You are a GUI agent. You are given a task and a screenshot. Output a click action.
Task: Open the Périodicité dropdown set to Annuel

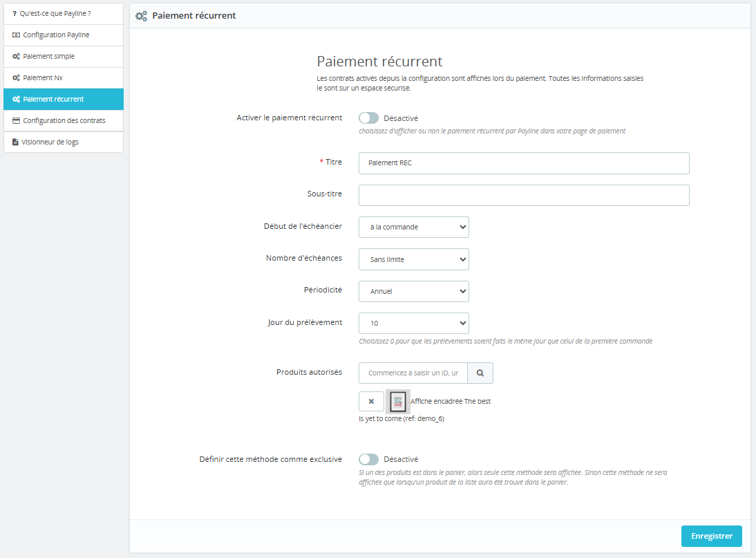tap(413, 291)
